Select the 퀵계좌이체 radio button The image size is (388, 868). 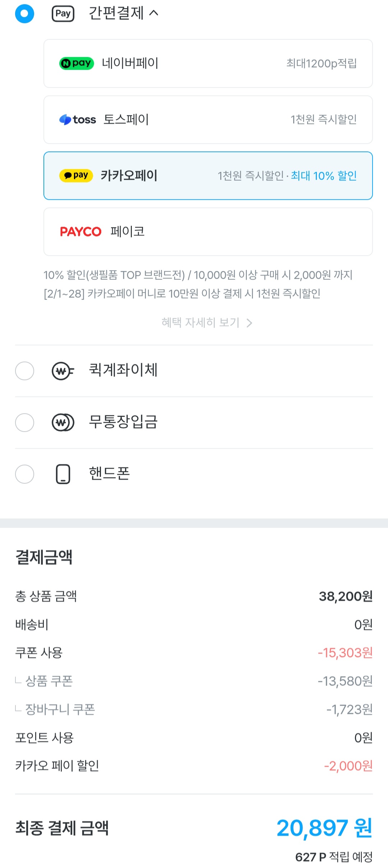pyautogui.click(x=24, y=371)
